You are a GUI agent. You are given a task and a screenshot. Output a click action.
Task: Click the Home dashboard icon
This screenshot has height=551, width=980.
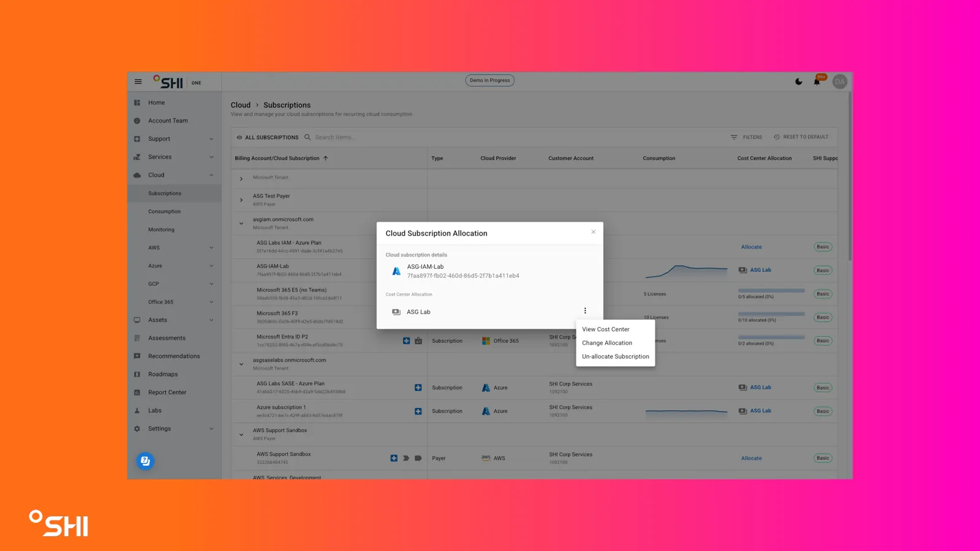[137, 103]
